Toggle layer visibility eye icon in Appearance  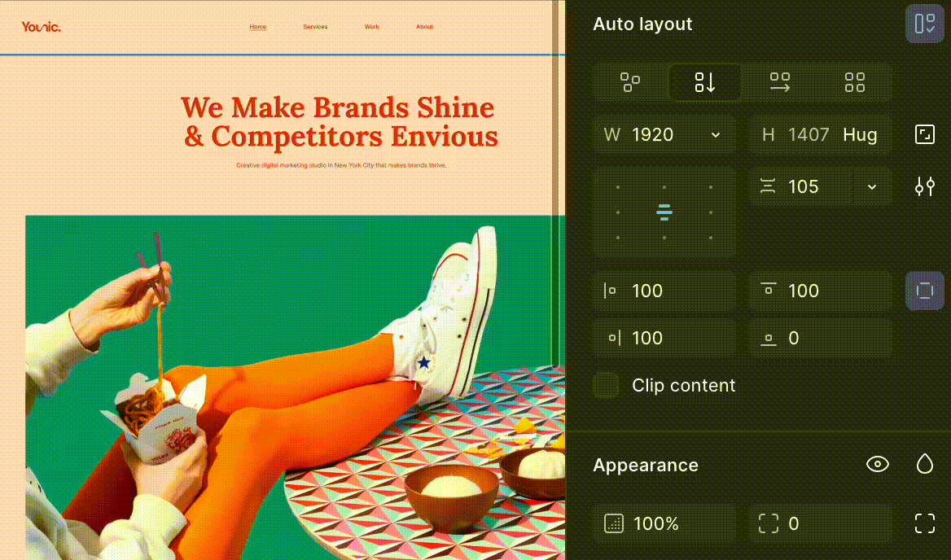[x=877, y=464]
